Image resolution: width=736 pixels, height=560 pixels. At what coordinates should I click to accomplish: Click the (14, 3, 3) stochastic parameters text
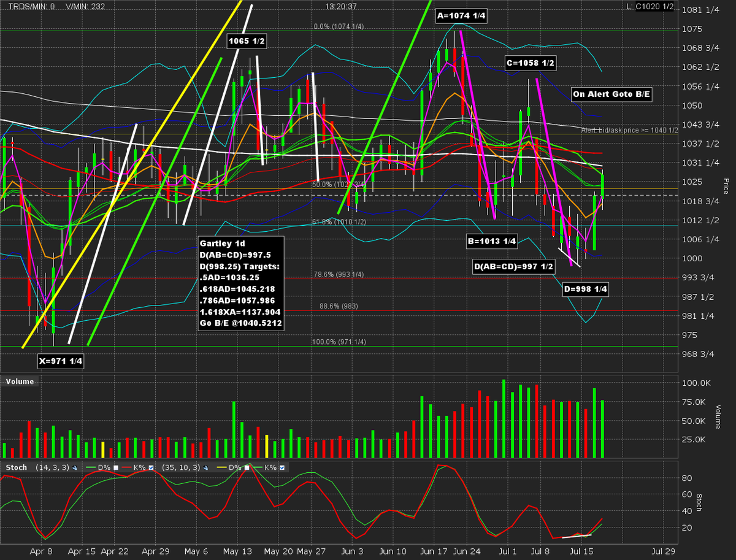click(x=53, y=467)
